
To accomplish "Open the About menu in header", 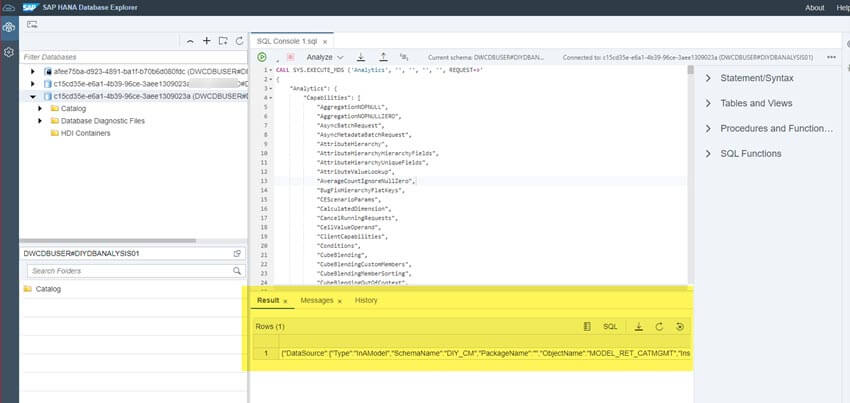I will coord(815,8).
